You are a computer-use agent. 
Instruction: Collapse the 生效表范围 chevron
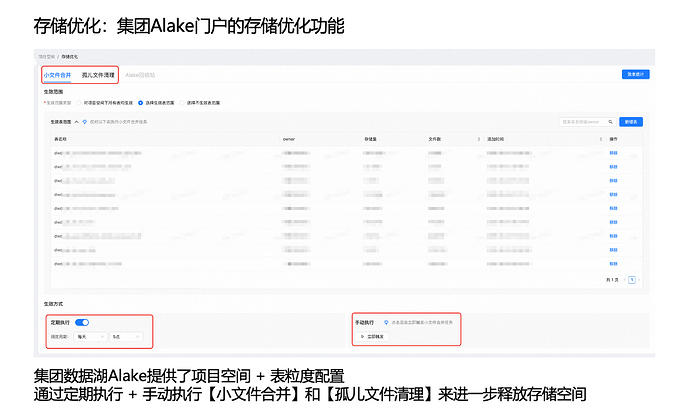pos(78,121)
